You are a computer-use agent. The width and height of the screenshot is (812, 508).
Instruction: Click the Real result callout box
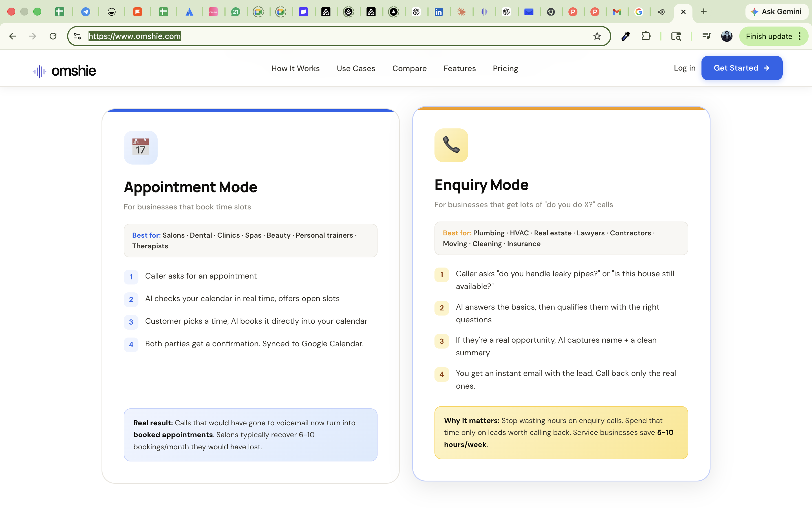[x=251, y=435]
